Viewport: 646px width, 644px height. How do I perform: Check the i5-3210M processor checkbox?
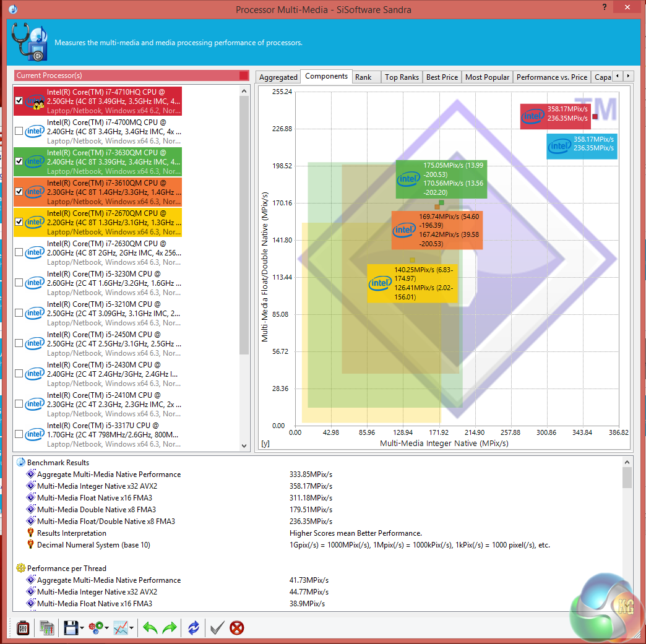[19, 313]
